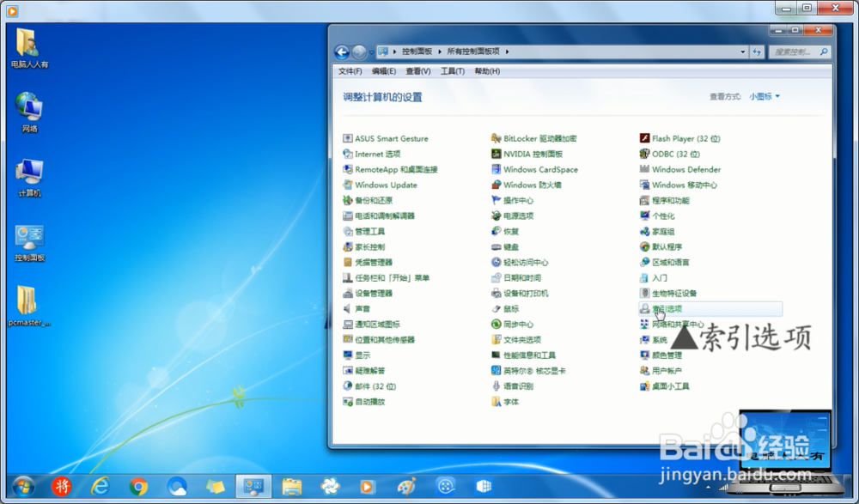This screenshot has width=859, height=504.
Task: Open the 英特尔® 核芯显卡 icon
Action: click(x=496, y=371)
